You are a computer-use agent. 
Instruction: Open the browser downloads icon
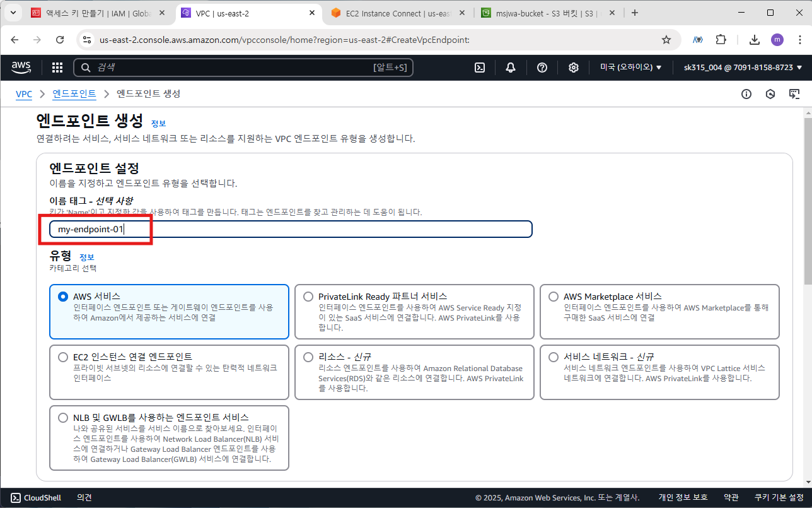(x=754, y=40)
